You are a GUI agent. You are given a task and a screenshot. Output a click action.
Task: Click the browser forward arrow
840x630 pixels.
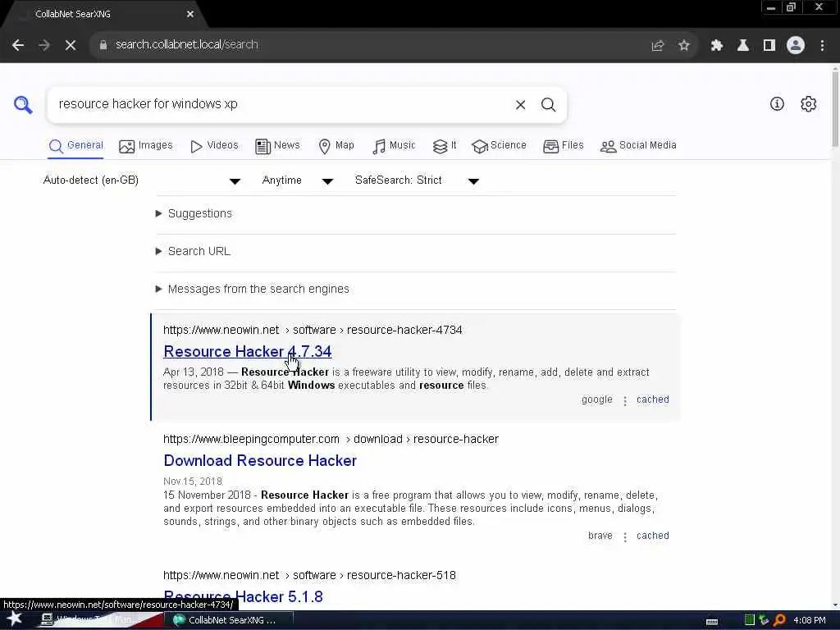click(x=44, y=46)
